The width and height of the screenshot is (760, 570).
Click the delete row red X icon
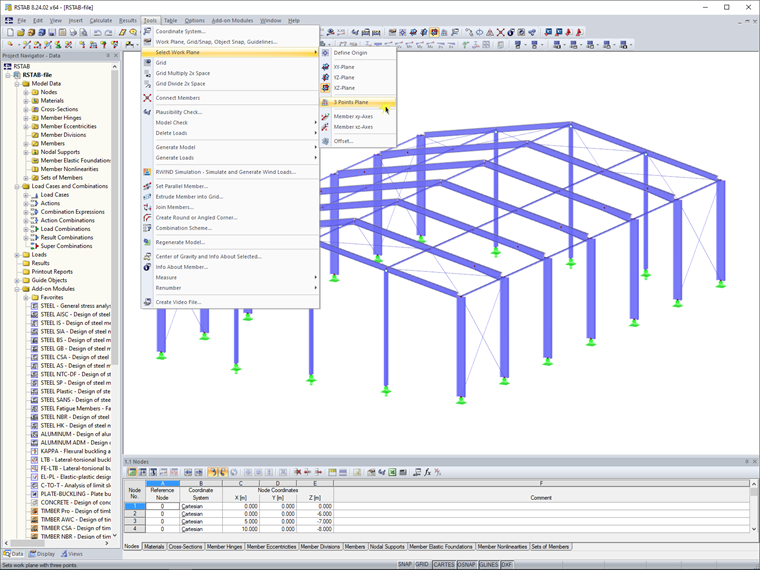tap(298, 472)
